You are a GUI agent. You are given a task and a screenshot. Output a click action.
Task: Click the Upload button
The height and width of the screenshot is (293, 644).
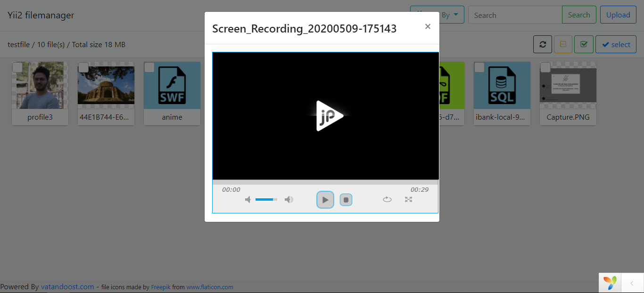tap(618, 14)
